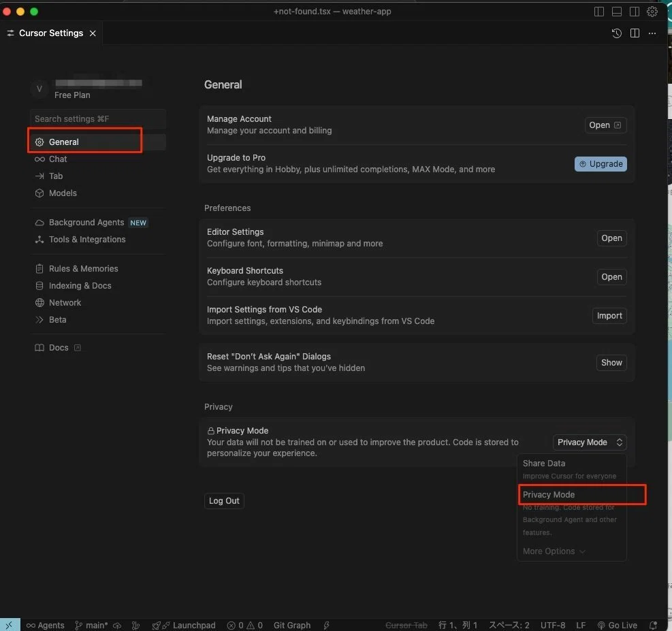The width and height of the screenshot is (672, 631).
Task: Open the General settings section
Action: point(98,142)
